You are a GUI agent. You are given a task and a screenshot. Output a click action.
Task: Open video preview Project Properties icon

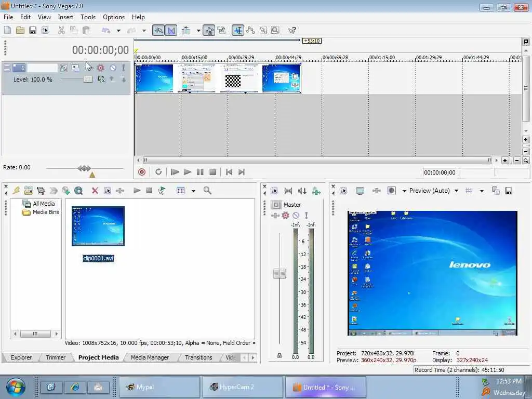click(343, 191)
